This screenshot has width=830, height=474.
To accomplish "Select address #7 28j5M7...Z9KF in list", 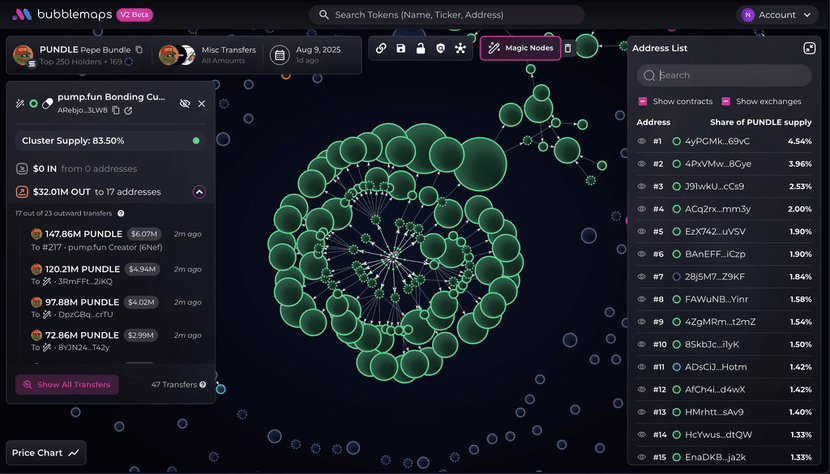I will (724, 276).
